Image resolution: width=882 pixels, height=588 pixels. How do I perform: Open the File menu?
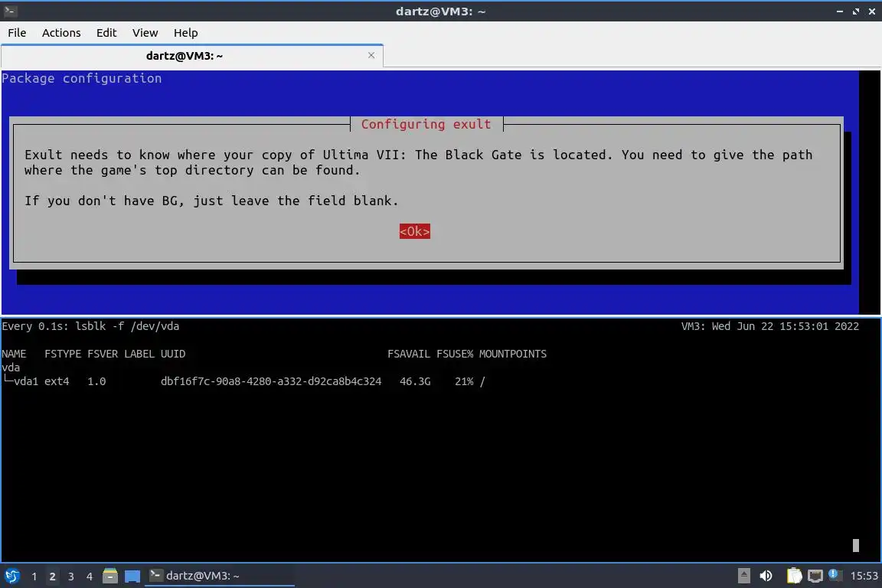tap(17, 33)
